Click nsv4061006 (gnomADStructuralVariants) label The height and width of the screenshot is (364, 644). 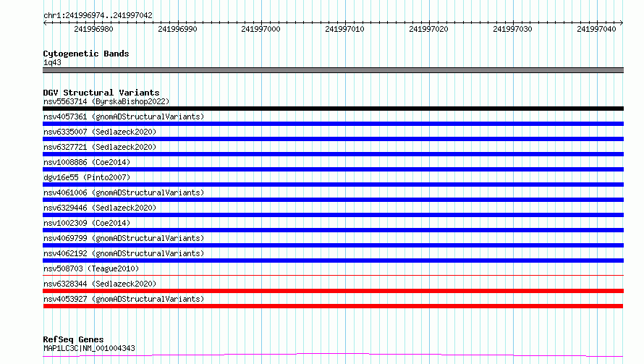click(x=124, y=192)
